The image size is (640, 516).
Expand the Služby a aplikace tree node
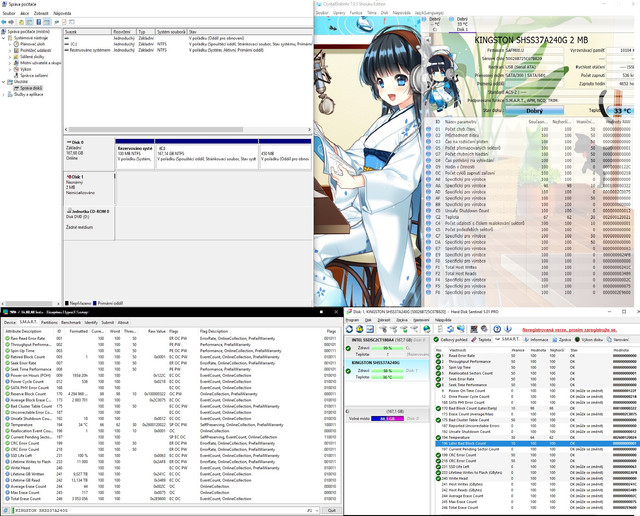pos(4,94)
